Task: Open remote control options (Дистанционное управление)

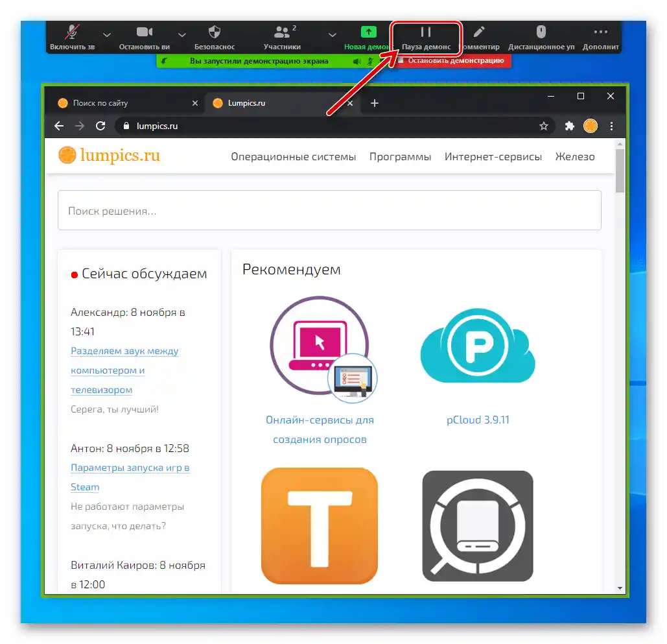Action: click(x=540, y=32)
